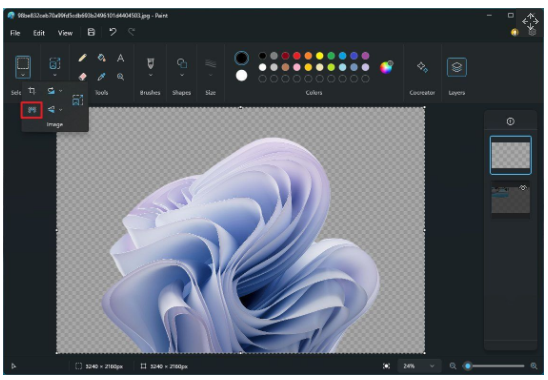Select the Eraser tool
548x380 pixels.
(x=82, y=77)
